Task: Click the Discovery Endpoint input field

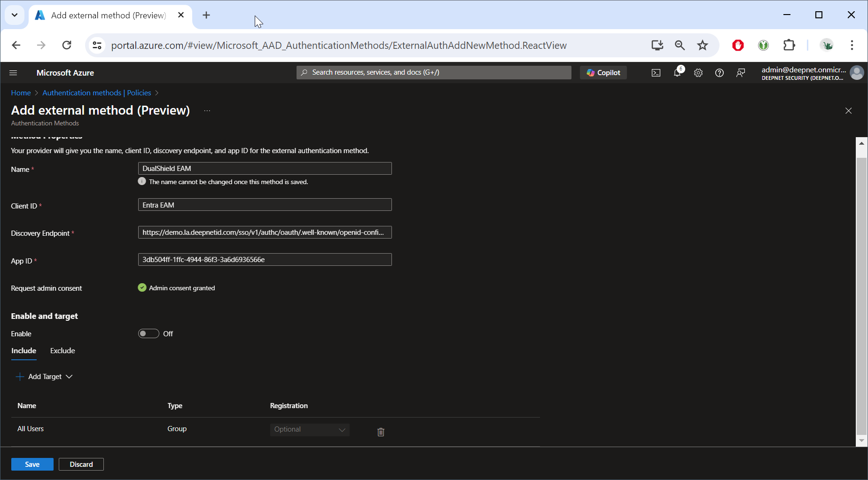Action: 265,232
